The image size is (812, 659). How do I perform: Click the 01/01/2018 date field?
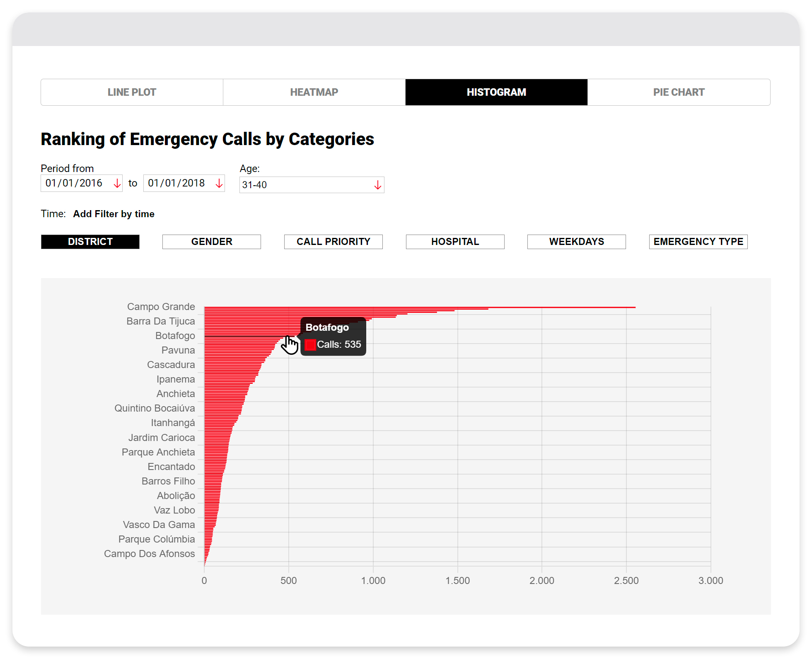177,183
